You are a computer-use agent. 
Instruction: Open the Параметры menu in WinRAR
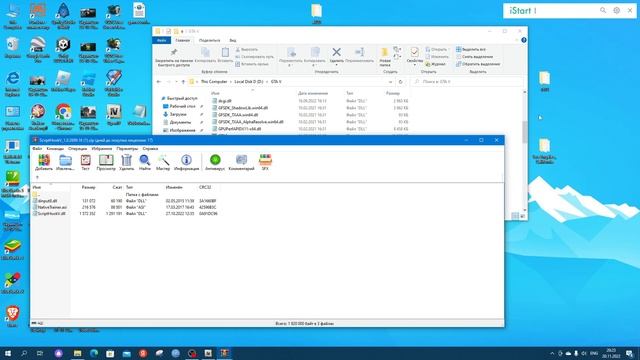pyautogui.click(x=127, y=149)
